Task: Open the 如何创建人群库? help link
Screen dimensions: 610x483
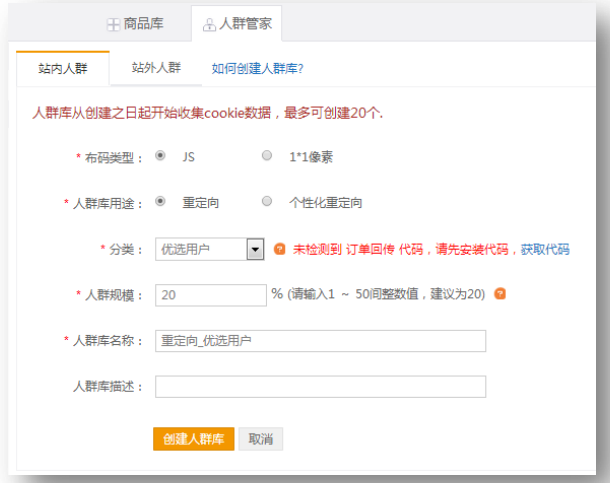Action: [x=257, y=68]
